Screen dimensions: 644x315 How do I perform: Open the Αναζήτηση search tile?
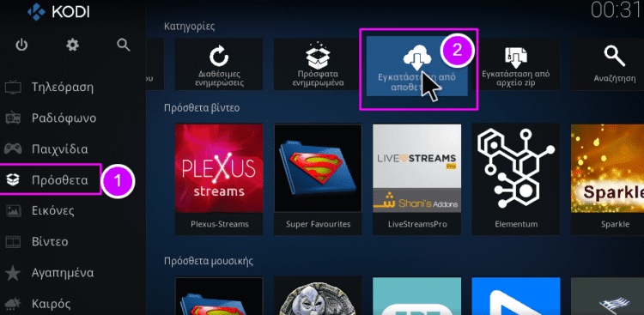[609, 64]
